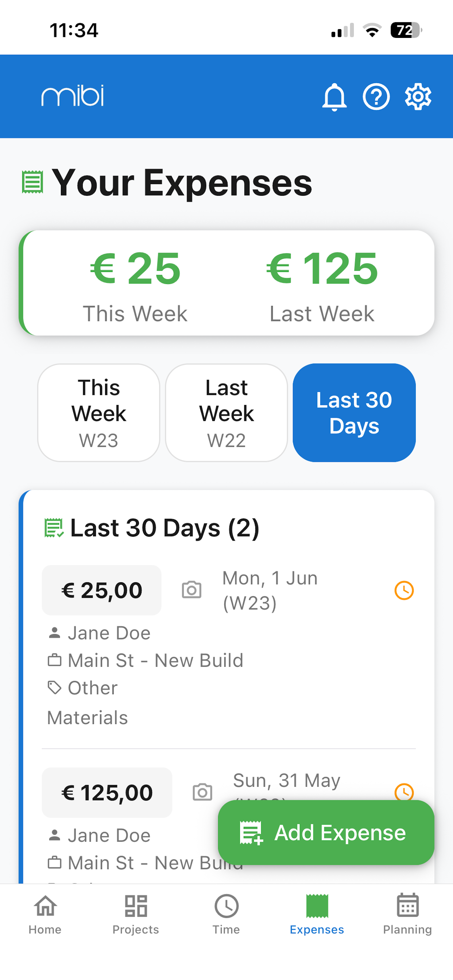Screen dimensions: 453x980
Task: Open receipt camera icon for €125,00 expense
Action: (x=202, y=792)
